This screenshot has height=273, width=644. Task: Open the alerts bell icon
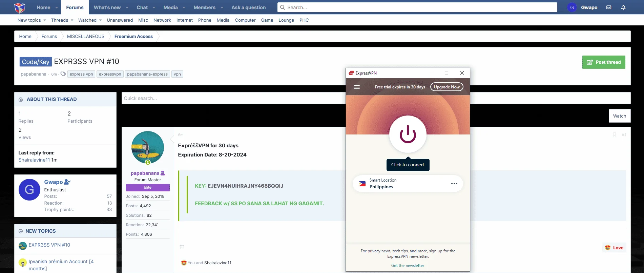pyautogui.click(x=623, y=7)
